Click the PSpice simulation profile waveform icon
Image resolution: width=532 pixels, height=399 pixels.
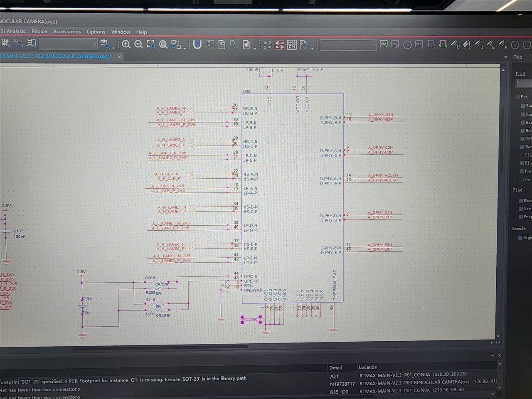pos(384,44)
